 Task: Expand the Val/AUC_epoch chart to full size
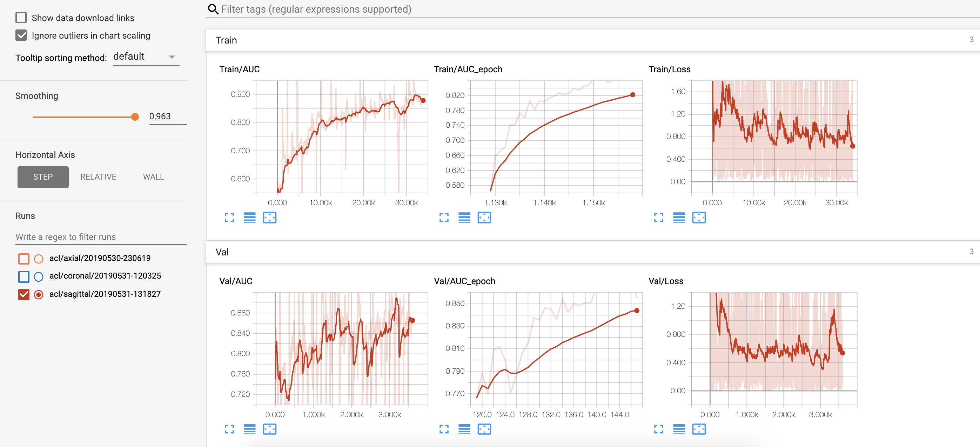(444, 429)
